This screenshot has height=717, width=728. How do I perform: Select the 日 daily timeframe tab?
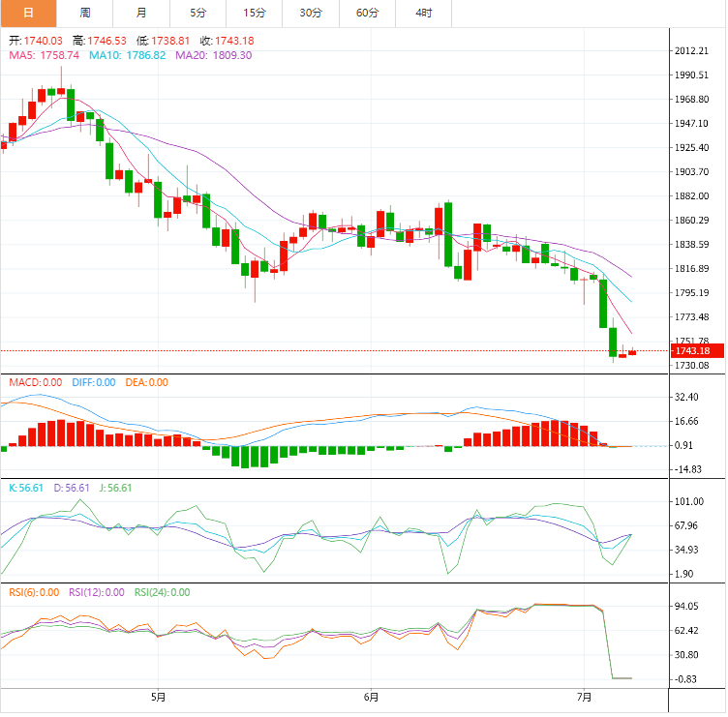tap(28, 13)
